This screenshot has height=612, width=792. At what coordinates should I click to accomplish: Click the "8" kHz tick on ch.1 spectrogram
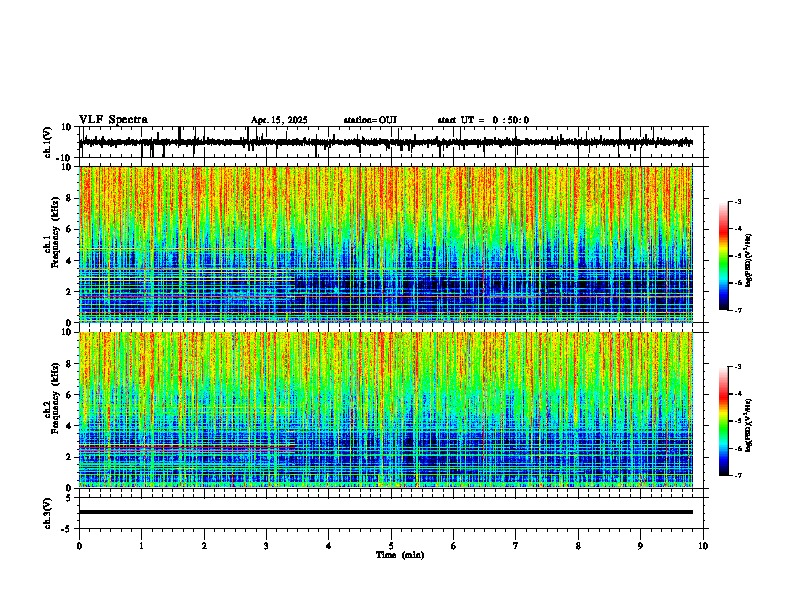coord(69,198)
